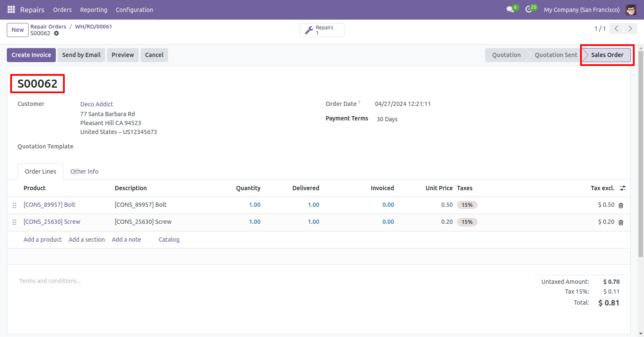The height and width of the screenshot is (337, 644).
Task: Click the Terms and conditions field
Action: coord(50,281)
